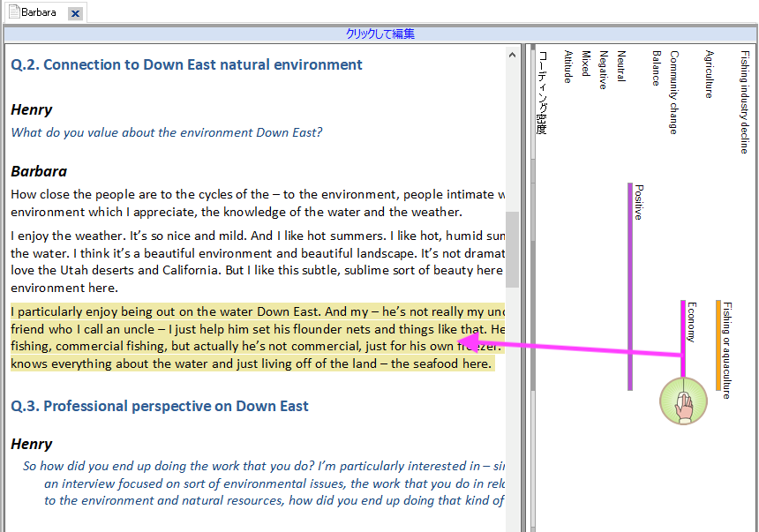
Task: Select the 'Community change' stripe label
Action: (673, 92)
